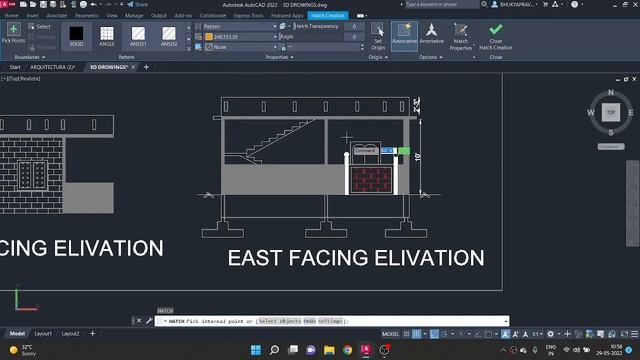
Task: Click the Autodesk App Store cart icon
Action: click(545, 4)
